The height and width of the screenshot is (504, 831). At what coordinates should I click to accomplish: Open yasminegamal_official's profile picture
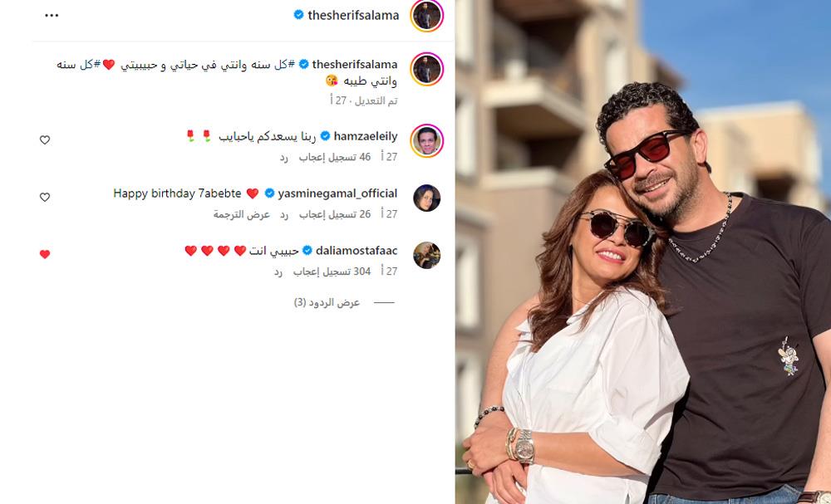click(426, 198)
